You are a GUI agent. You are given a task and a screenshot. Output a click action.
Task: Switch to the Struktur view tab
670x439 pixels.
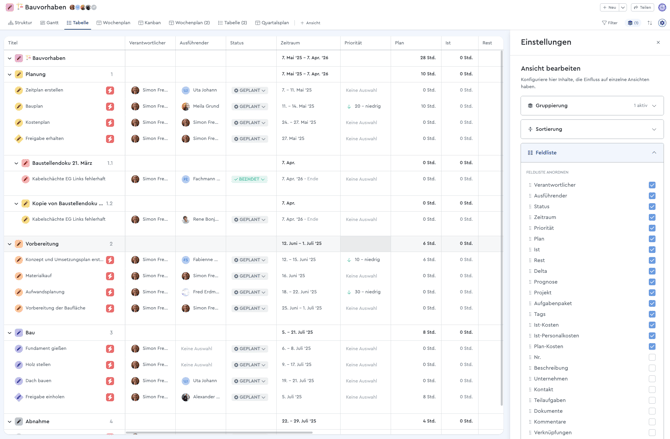pyautogui.click(x=20, y=23)
